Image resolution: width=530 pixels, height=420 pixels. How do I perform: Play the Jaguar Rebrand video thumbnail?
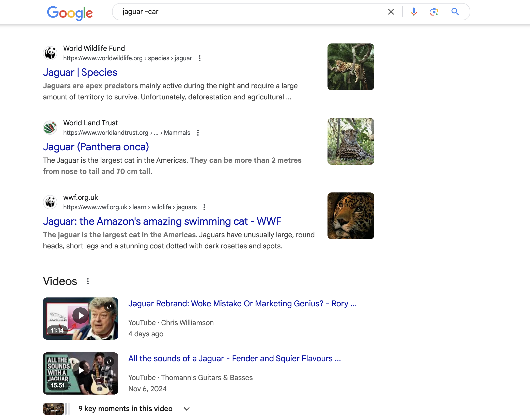pyautogui.click(x=80, y=316)
